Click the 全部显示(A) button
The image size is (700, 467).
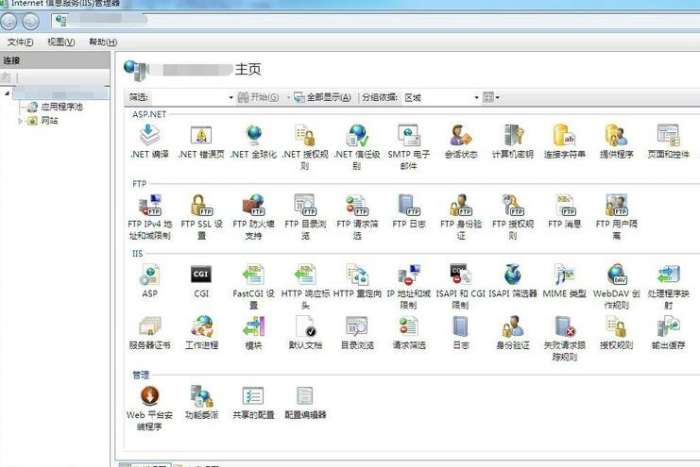323,97
